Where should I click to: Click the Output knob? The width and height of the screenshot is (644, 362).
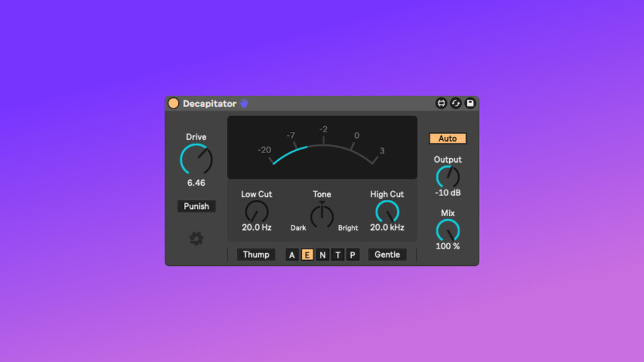448,177
